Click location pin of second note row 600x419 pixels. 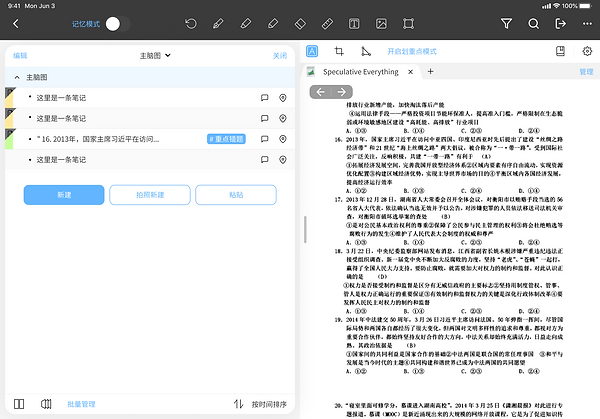[x=283, y=118]
